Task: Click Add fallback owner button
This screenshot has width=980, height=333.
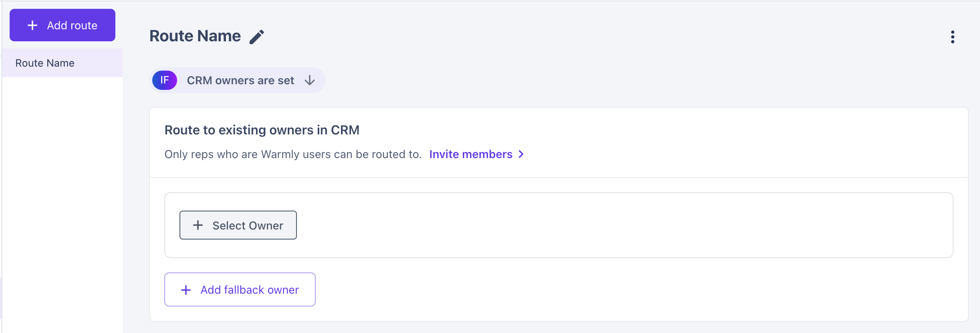Action: click(240, 289)
